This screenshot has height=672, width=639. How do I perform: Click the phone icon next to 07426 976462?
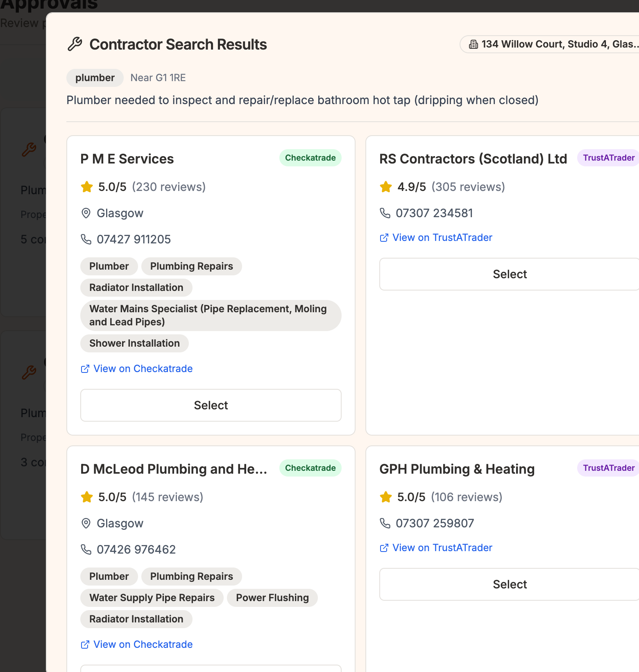coord(86,549)
